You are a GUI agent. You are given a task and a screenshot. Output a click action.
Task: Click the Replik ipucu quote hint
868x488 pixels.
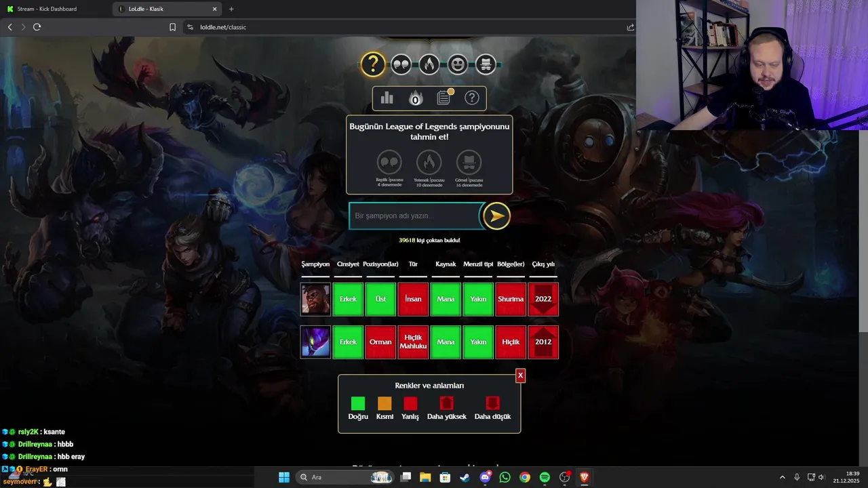point(389,163)
